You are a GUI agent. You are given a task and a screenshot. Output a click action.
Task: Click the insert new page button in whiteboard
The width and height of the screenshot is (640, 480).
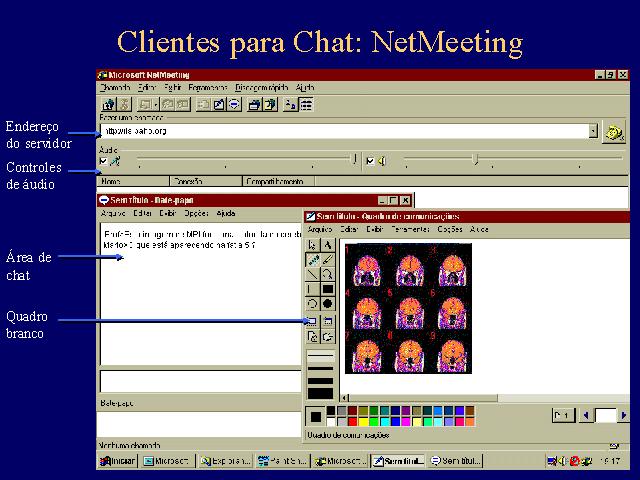tap(562, 416)
